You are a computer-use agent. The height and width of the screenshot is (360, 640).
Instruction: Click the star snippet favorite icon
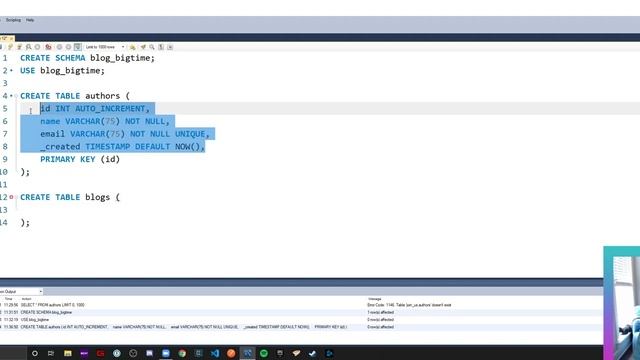[132, 47]
